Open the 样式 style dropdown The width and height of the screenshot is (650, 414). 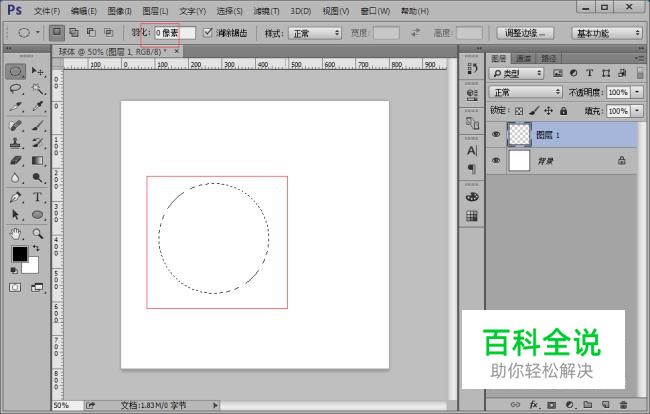[x=315, y=33]
